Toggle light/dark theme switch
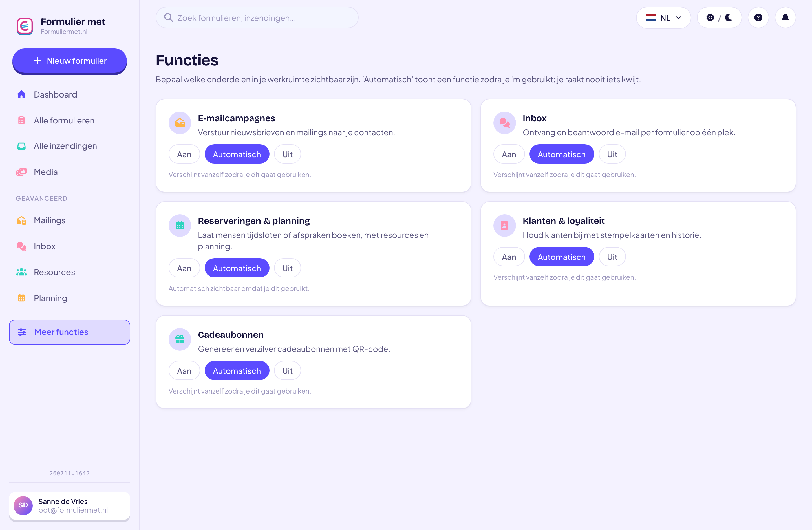The image size is (812, 530). (719, 18)
